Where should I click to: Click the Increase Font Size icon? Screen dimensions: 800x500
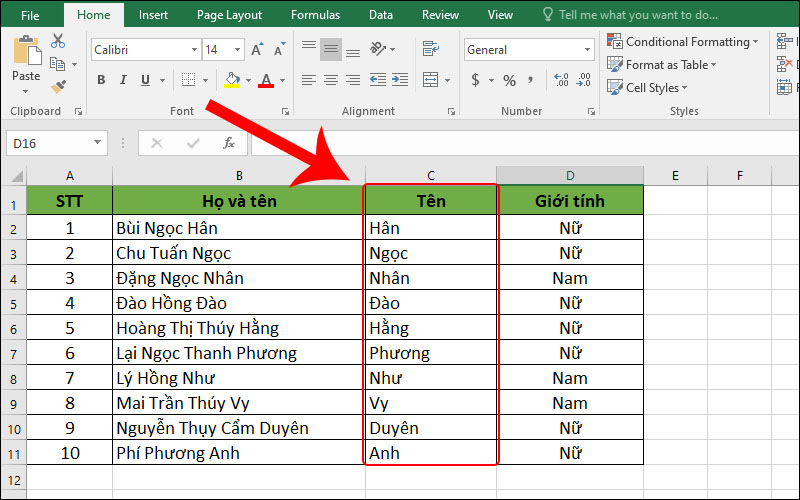258,50
